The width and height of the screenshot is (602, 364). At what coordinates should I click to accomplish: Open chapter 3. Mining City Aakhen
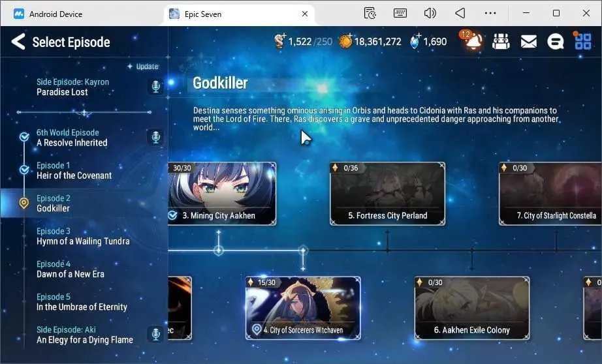(222, 194)
